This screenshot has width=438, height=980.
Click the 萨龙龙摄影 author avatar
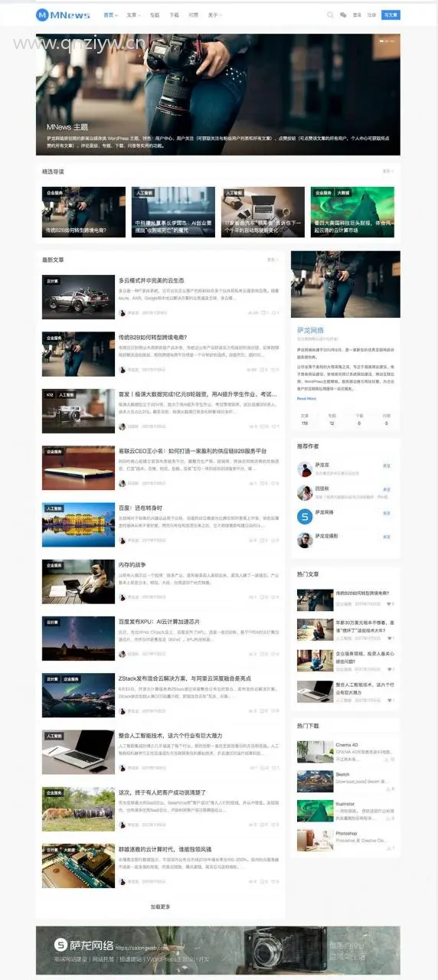point(305,539)
